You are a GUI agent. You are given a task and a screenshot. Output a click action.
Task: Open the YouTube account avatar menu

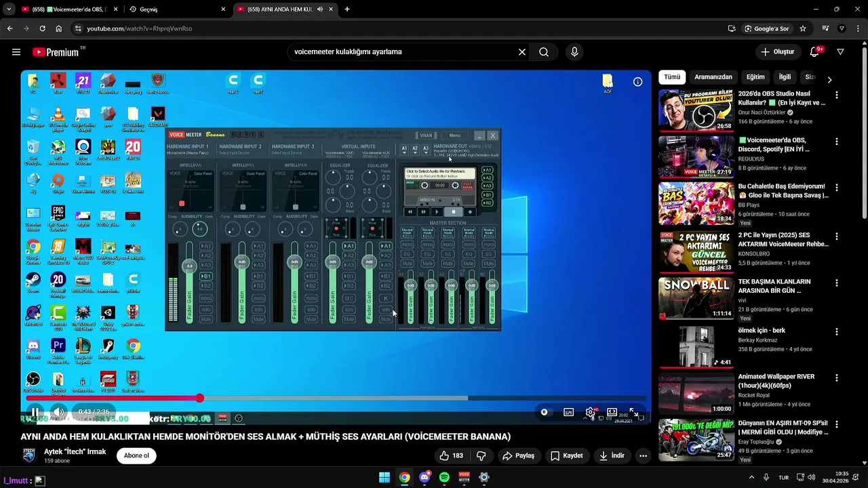point(841,52)
